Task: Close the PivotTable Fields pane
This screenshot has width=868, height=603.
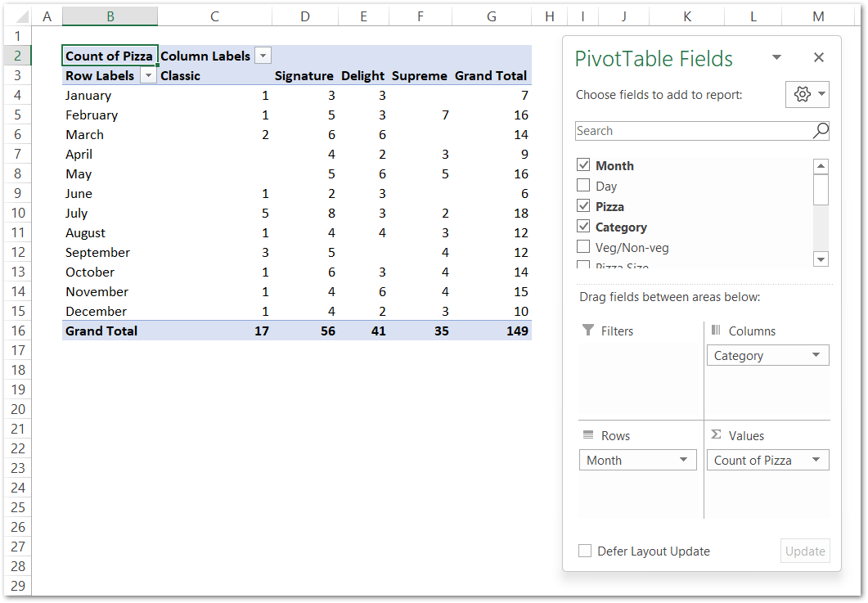Action: coord(819,57)
